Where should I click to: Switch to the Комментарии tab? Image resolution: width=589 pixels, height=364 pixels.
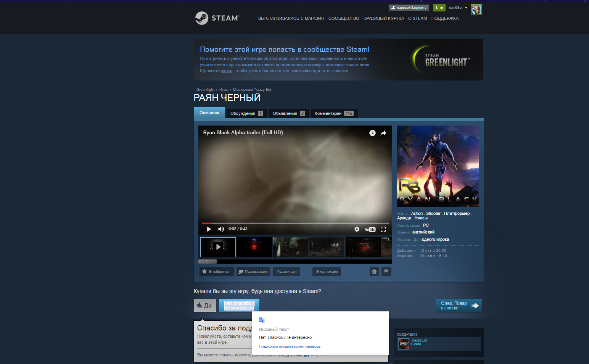tap(334, 113)
